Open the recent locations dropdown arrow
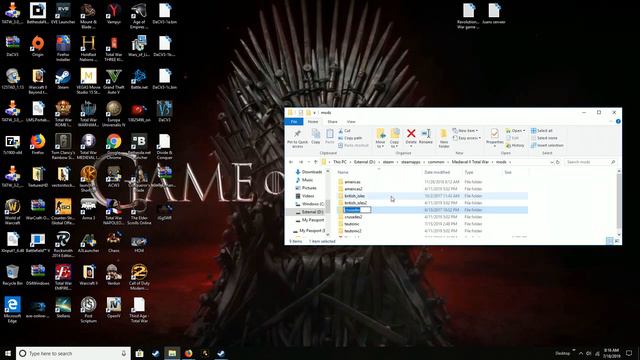 tap(308, 162)
